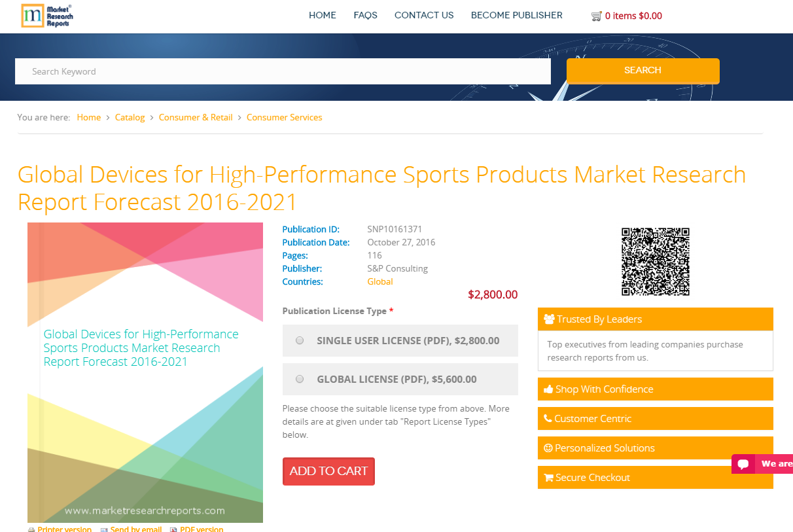Open the BECOME PUBLISHER menu item
The width and height of the screenshot is (793, 532).
[517, 15]
